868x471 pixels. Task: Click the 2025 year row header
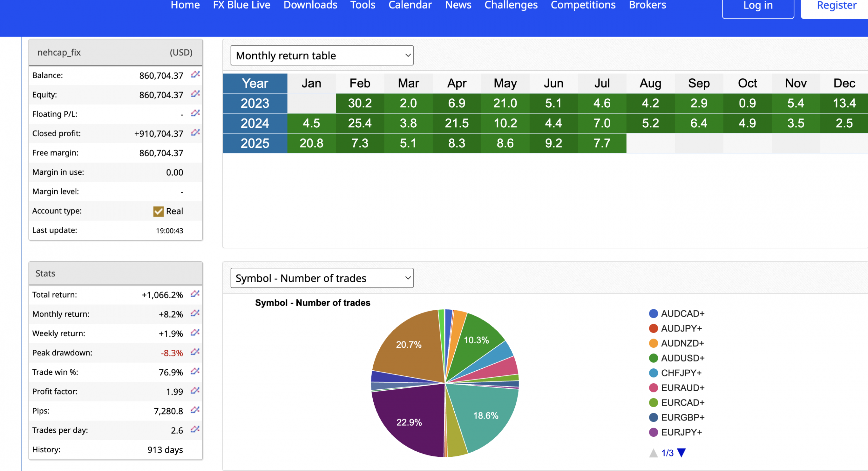(255, 143)
